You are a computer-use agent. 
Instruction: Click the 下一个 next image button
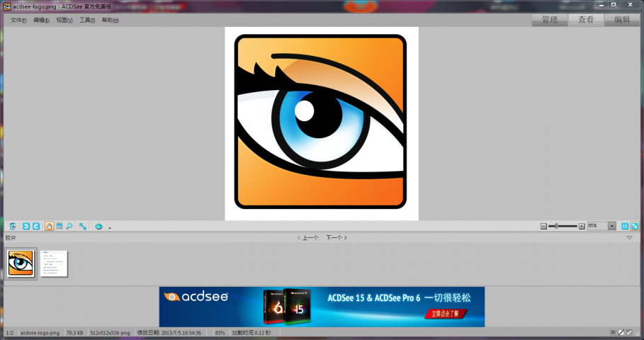tap(336, 238)
